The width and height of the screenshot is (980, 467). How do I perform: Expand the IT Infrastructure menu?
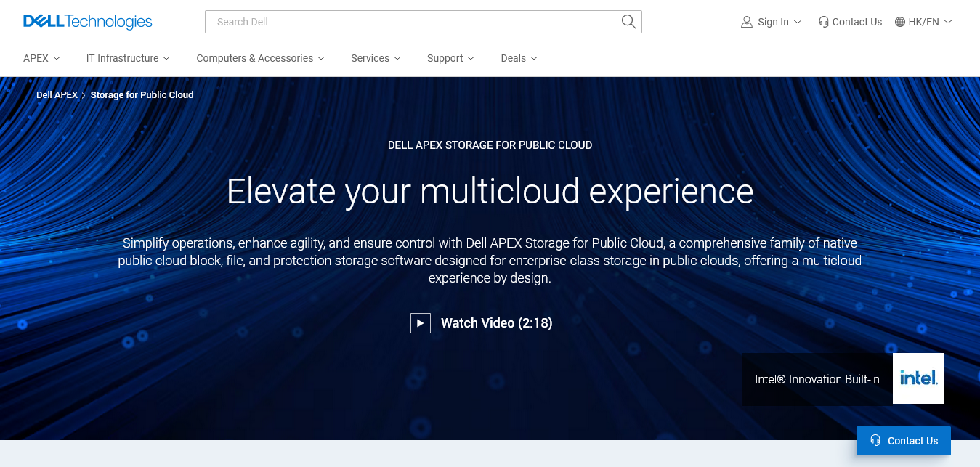click(x=128, y=58)
